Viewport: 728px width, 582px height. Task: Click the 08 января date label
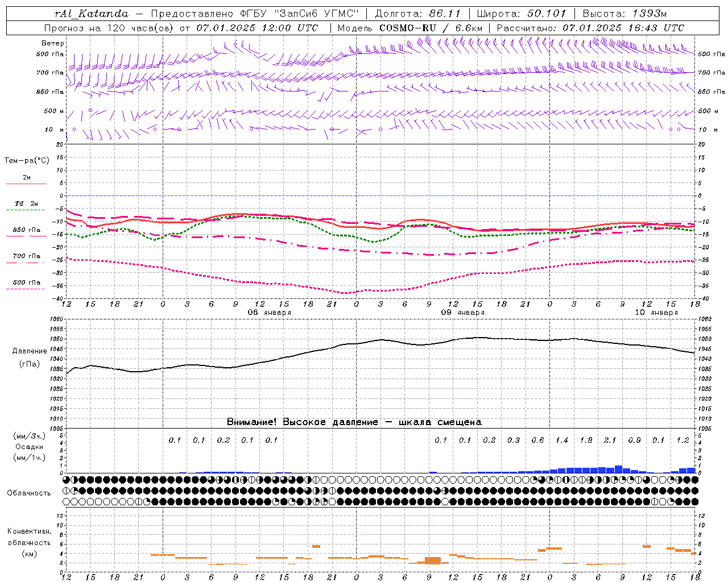point(269,313)
